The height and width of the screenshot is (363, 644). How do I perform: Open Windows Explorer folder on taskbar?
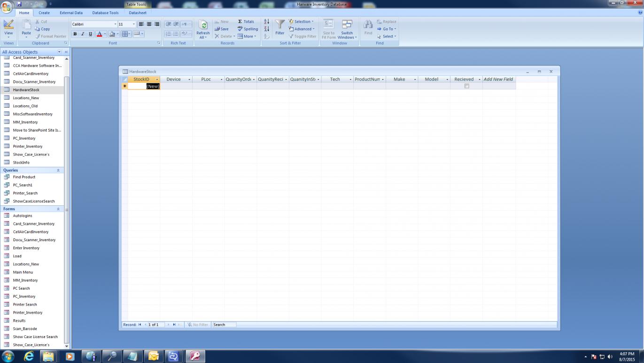coord(49,356)
